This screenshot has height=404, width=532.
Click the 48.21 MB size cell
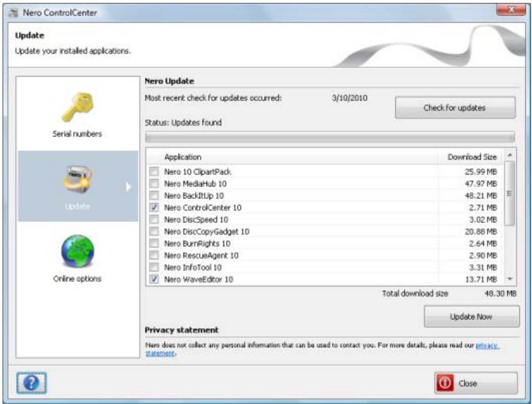[x=481, y=196]
